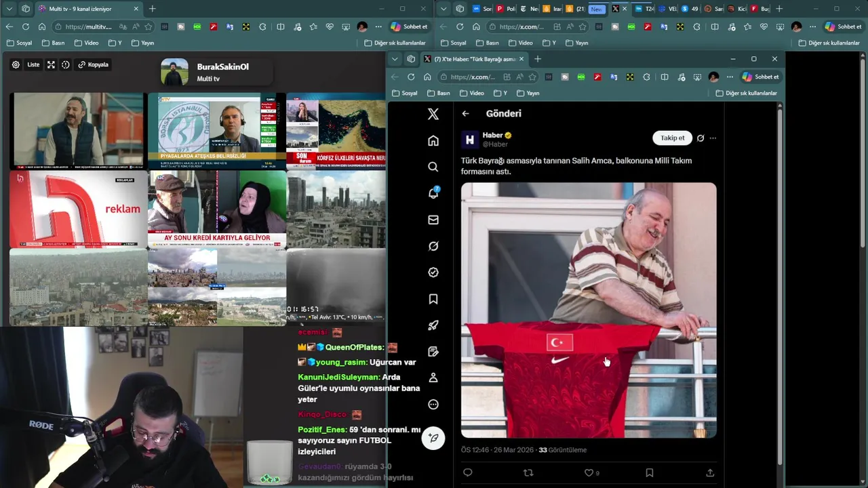Viewport: 868px width, 488px height.
Task: Open X Notifications bell icon
Action: tap(433, 193)
